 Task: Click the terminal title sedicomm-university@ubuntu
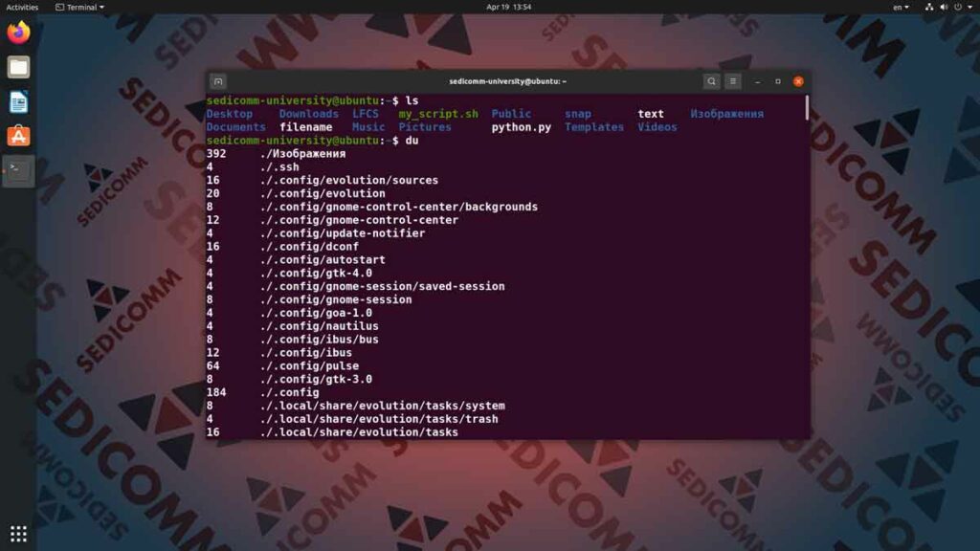507,81
